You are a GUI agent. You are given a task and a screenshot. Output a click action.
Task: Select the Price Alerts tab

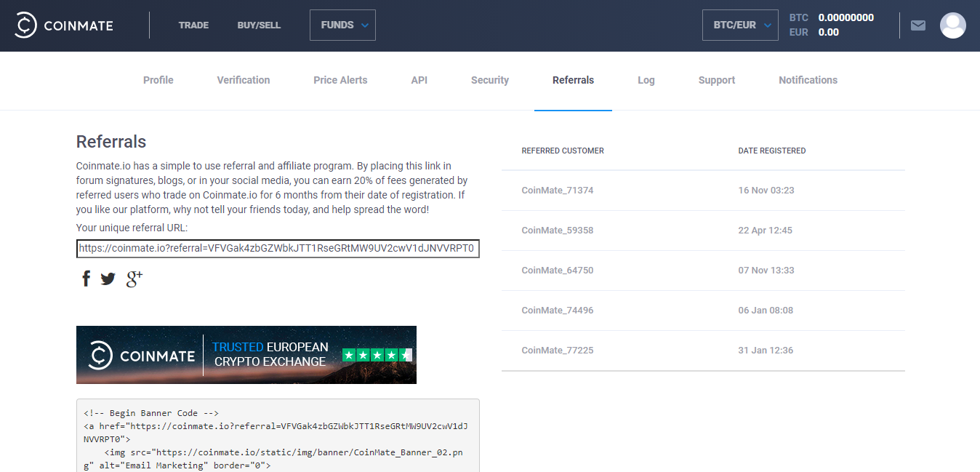(340, 81)
